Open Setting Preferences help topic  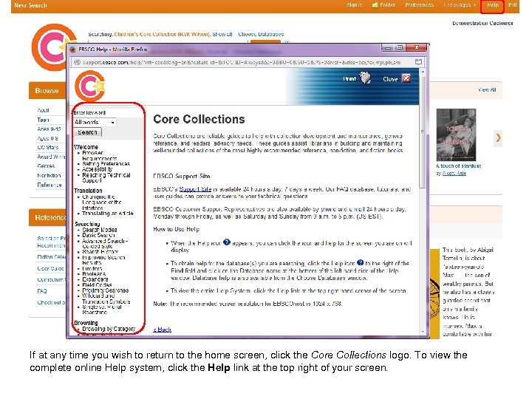(106, 163)
